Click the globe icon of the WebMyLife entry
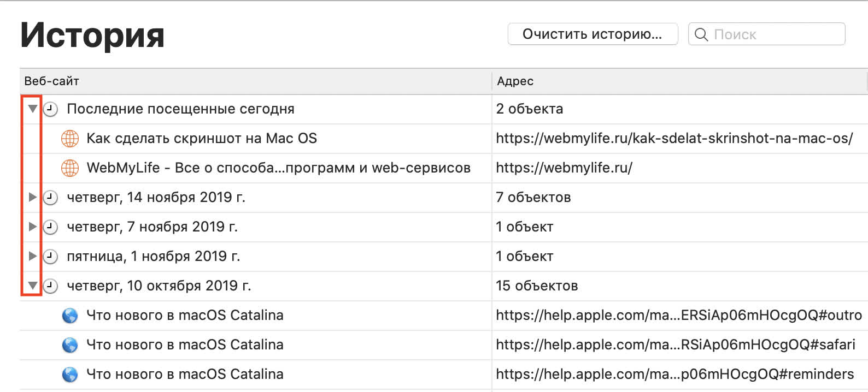 pyautogui.click(x=70, y=168)
